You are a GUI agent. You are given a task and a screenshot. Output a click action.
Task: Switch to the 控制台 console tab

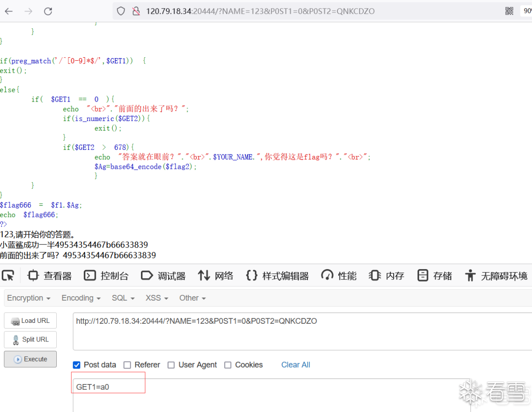pyautogui.click(x=106, y=276)
